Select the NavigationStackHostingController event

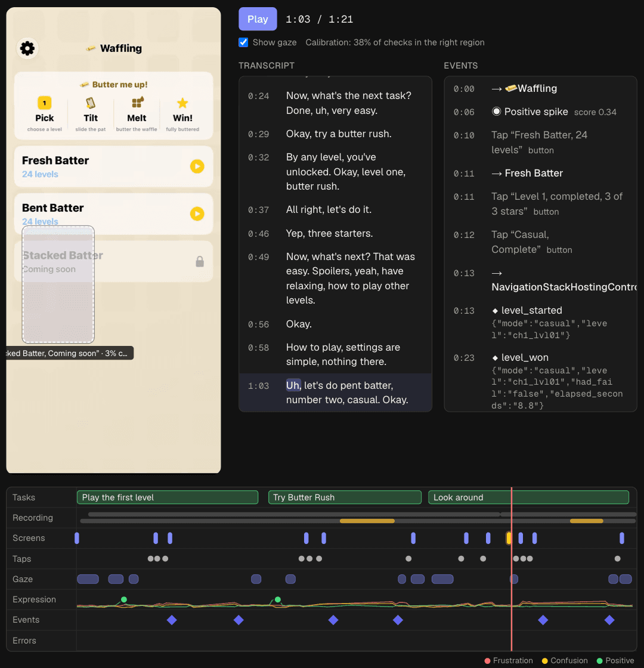540,280
